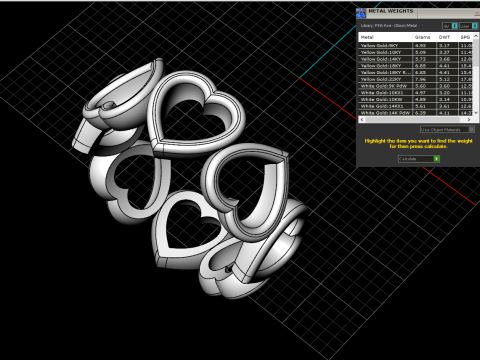Image resolution: width=480 pixels, height=360 pixels.
Task: Toggle the SV library button
Action: pyautogui.click(x=450, y=26)
